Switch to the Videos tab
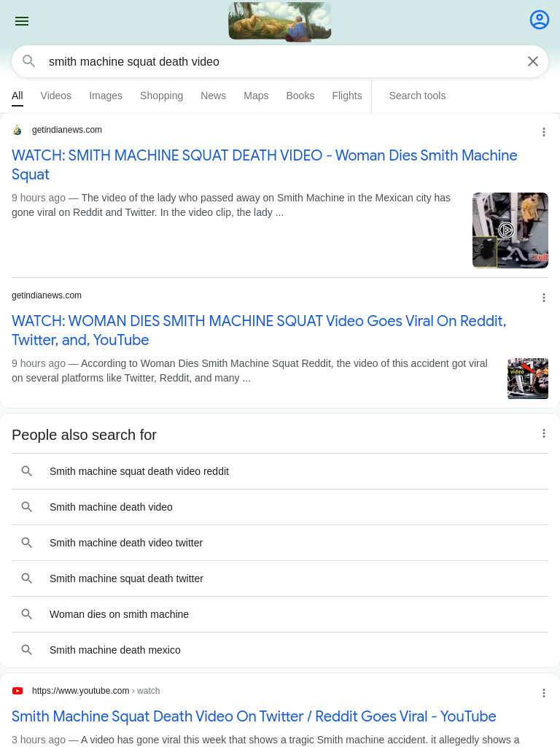This screenshot has width=560, height=747. pyautogui.click(x=55, y=96)
